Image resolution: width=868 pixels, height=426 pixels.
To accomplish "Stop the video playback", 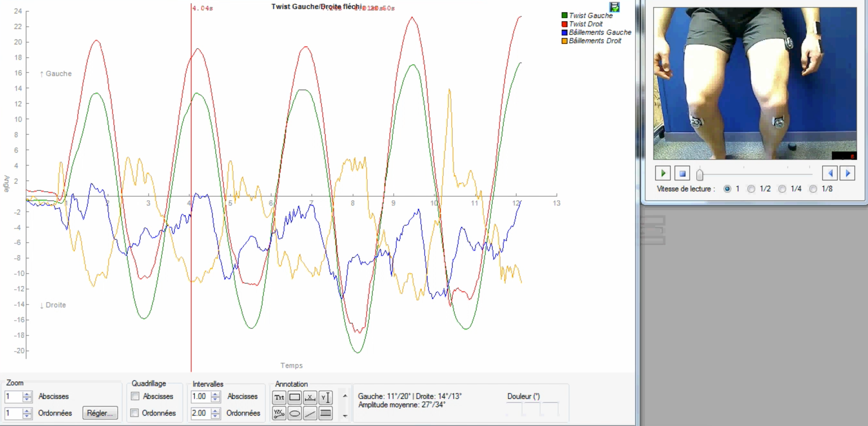I will 682,173.
